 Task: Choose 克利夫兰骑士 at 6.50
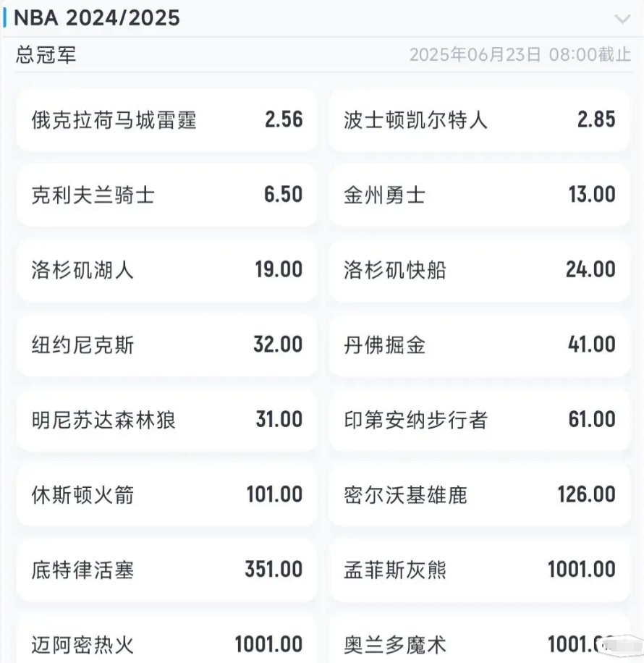pyautogui.click(x=167, y=195)
